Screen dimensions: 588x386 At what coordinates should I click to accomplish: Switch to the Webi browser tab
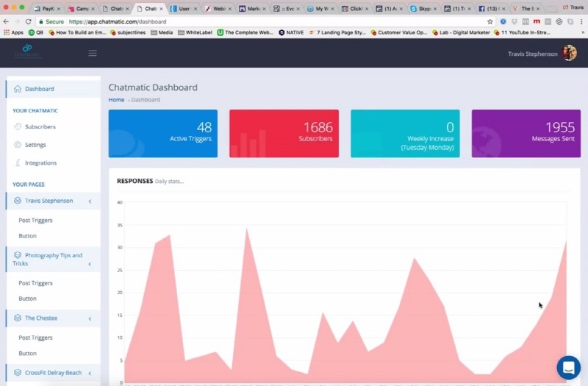pyautogui.click(x=218, y=8)
